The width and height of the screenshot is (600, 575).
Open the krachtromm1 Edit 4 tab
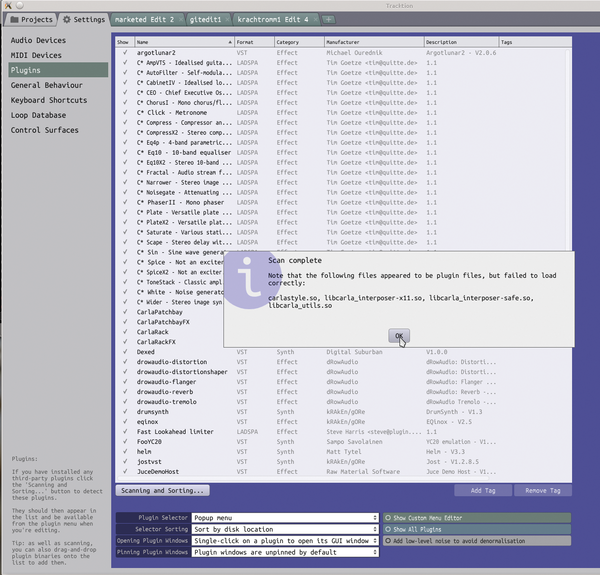272,20
